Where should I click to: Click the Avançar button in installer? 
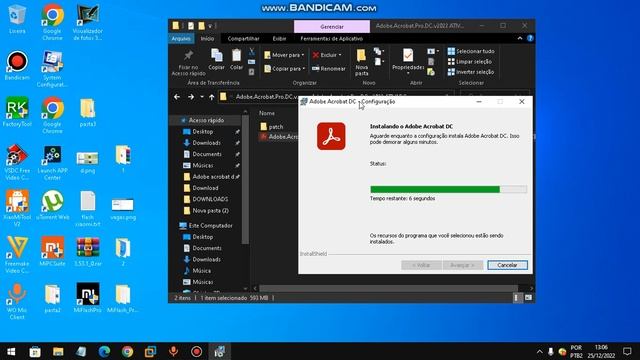pyautogui.click(x=463, y=265)
